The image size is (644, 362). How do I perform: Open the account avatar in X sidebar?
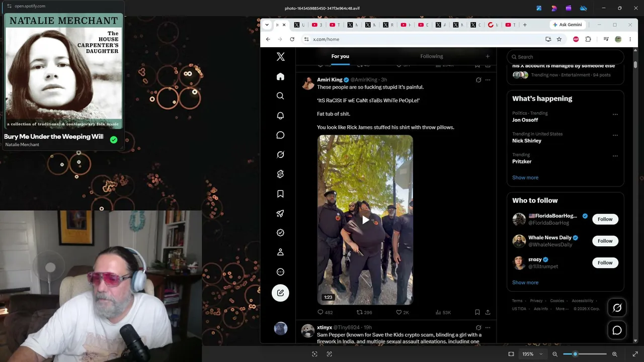281,328
